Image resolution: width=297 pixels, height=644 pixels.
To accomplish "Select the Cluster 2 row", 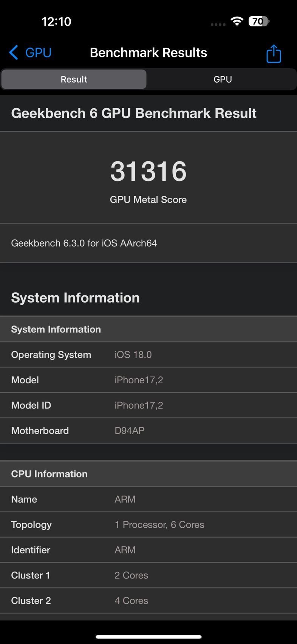I will coord(148,600).
